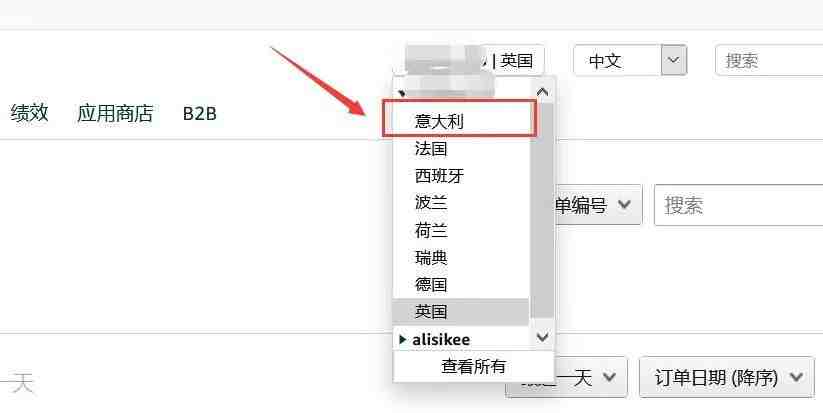
Task: Click the list scrollbar up arrow
Action: 542,92
